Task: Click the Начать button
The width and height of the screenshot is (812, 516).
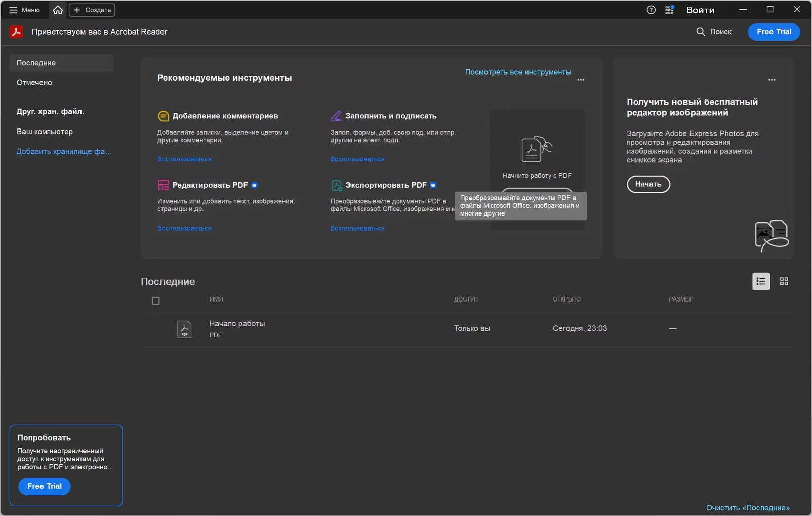Action: (x=648, y=184)
